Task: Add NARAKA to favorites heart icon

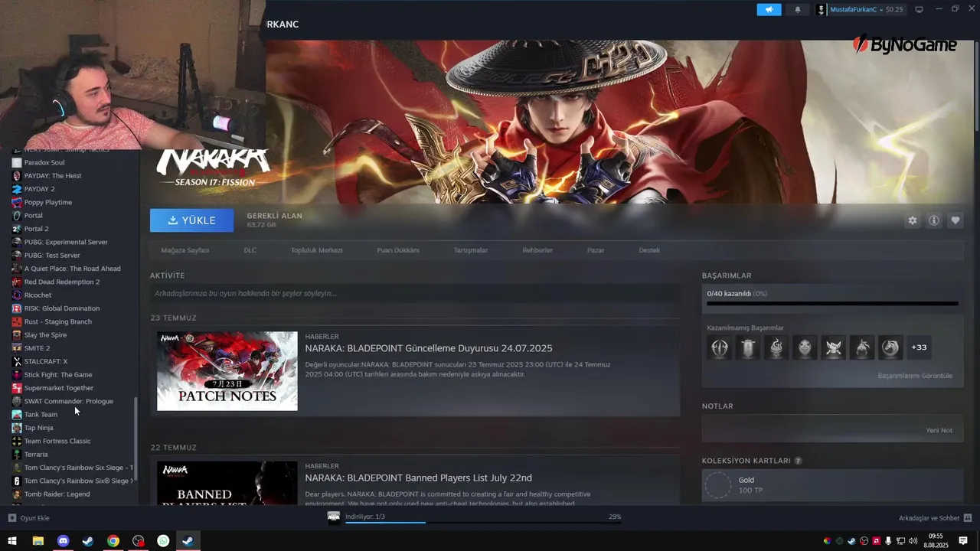Action: [955, 220]
